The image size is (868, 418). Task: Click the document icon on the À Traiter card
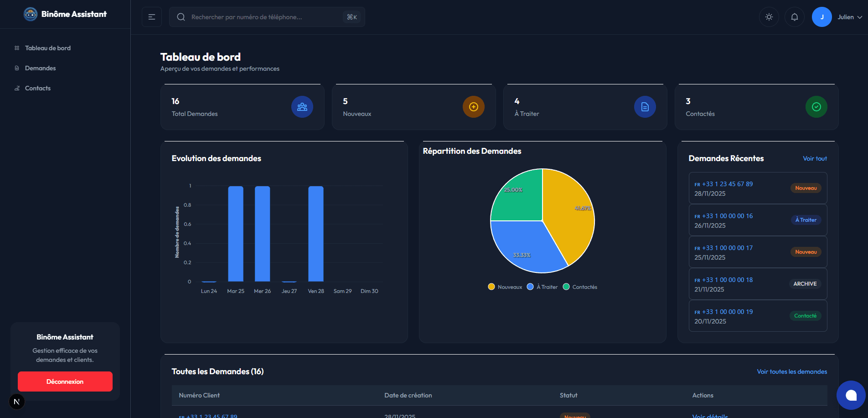click(x=645, y=106)
